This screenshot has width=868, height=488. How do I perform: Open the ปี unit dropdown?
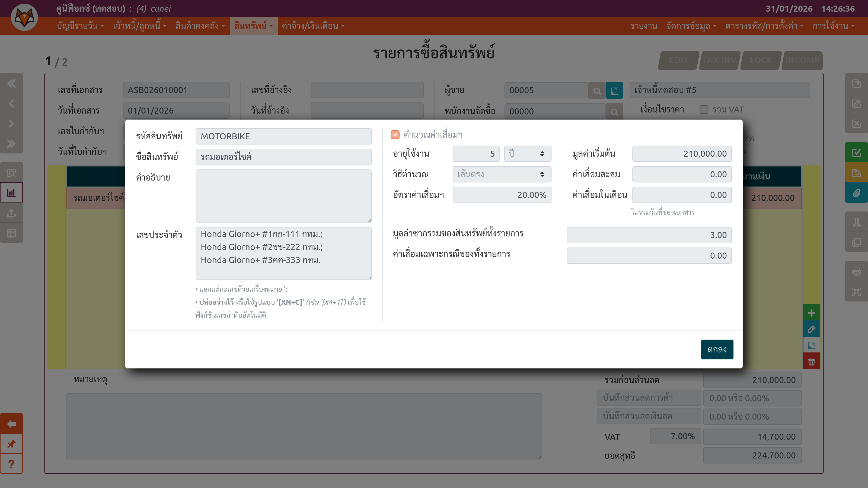[x=527, y=154]
